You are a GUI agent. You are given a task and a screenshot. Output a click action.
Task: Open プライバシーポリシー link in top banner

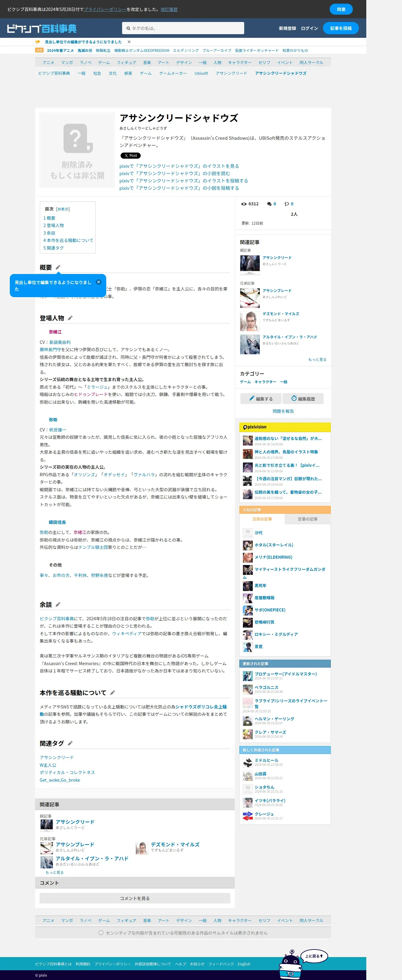(x=105, y=9)
